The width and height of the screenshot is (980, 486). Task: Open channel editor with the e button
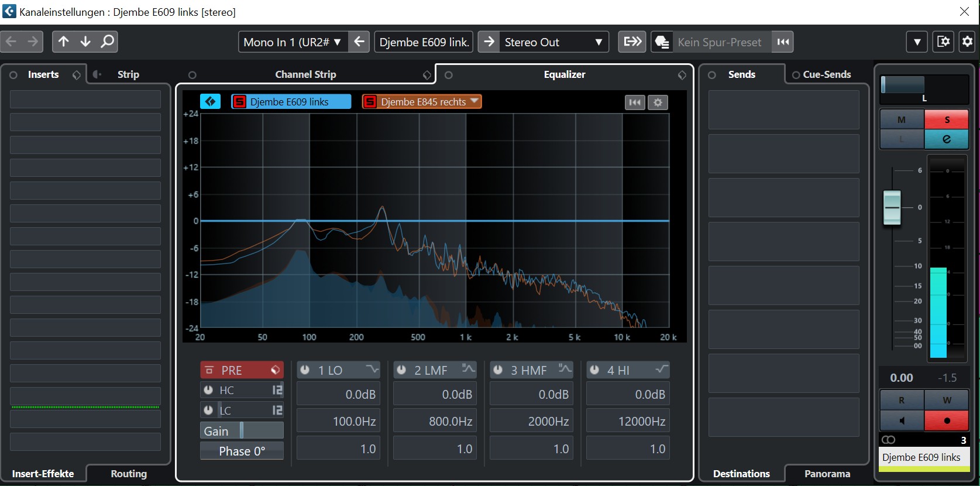point(947,139)
